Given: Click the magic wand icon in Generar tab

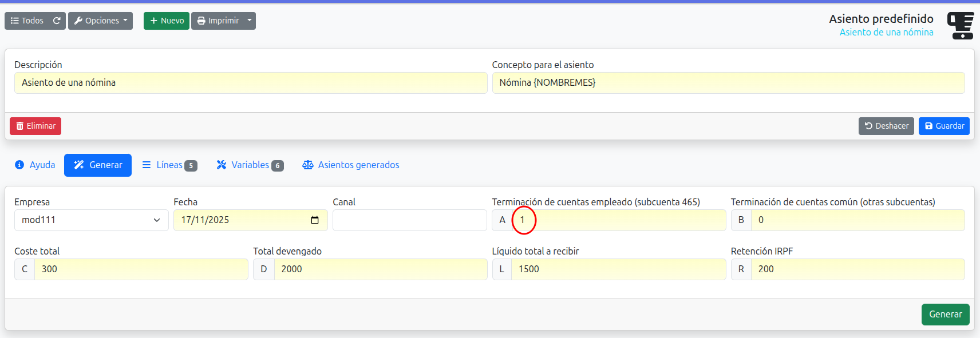Looking at the screenshot, I should point(79,165).
